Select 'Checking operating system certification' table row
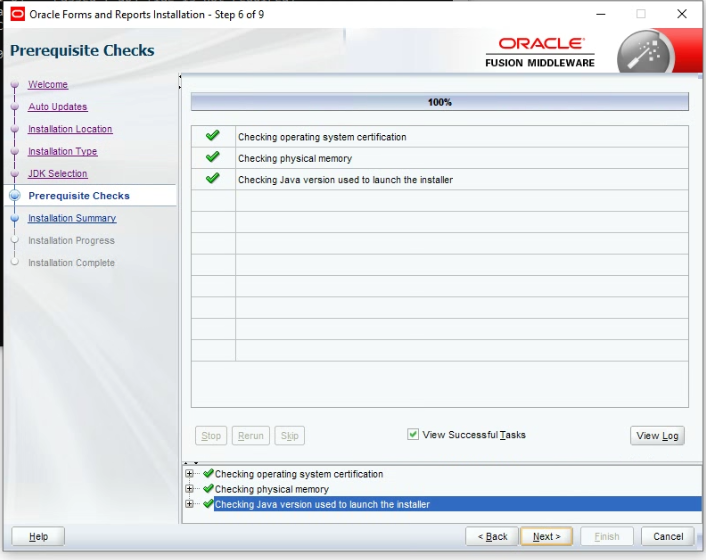 coord(439,136)
